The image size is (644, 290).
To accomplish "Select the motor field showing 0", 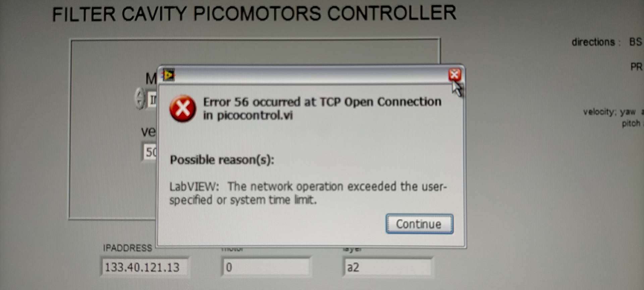I will [x=266, y=267].
